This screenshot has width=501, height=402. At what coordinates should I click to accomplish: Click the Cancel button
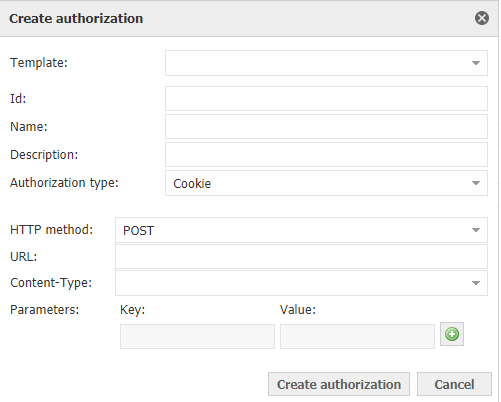point(454,384)
